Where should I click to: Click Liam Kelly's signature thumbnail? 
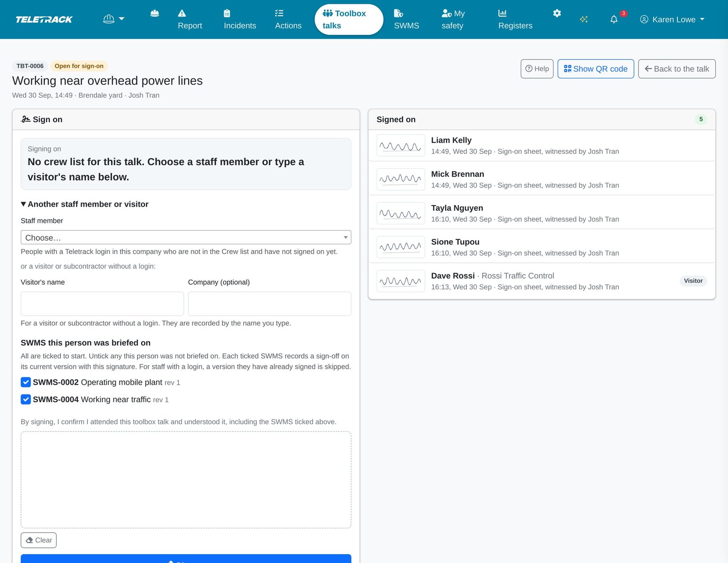point(401,145)
